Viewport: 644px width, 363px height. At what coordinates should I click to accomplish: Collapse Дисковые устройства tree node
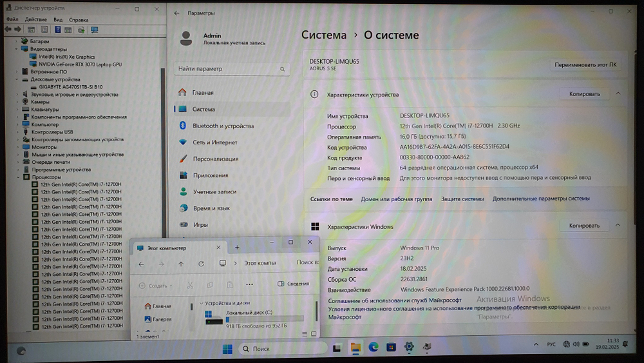[x=17, y=79]
